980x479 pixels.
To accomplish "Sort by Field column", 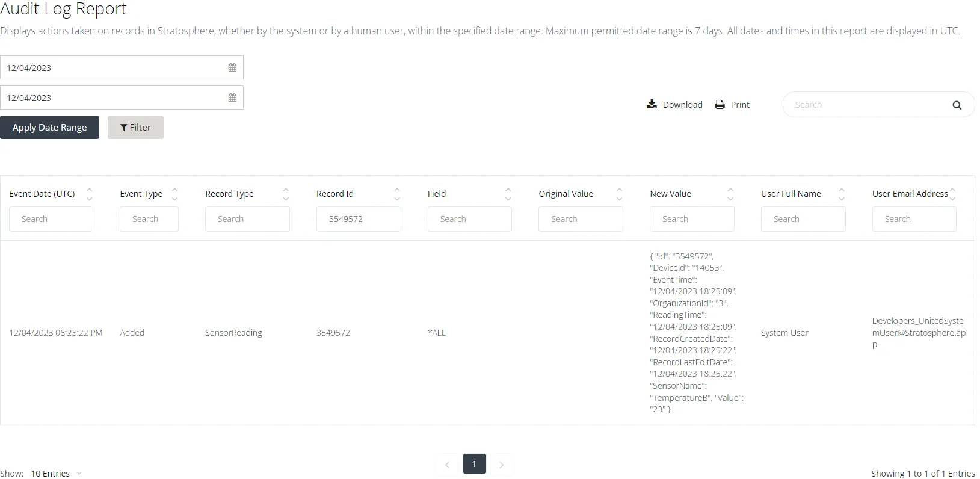I will [x=508, y=194].
